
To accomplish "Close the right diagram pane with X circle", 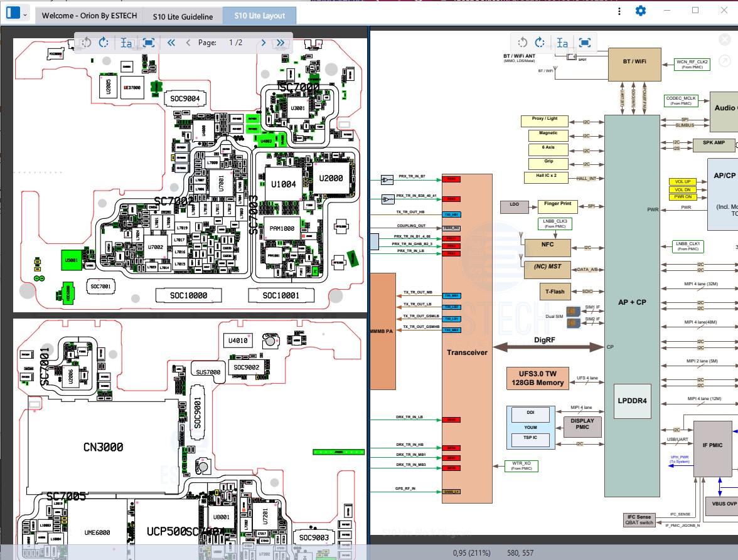I will pos(724,40).
